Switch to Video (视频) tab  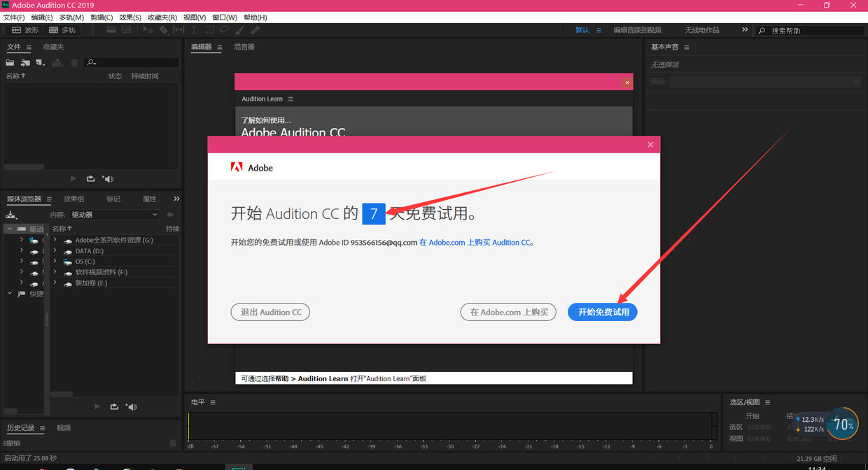tap(64, 427)
